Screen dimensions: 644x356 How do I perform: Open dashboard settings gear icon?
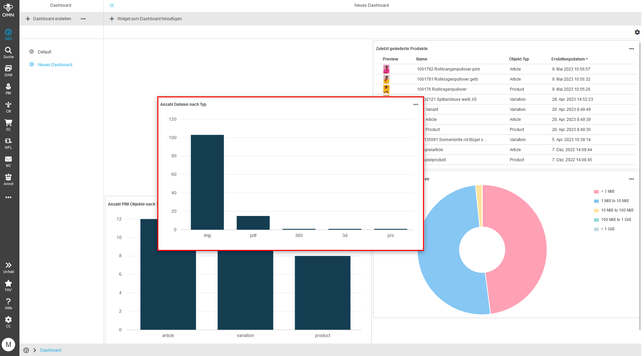pos(637,32)
